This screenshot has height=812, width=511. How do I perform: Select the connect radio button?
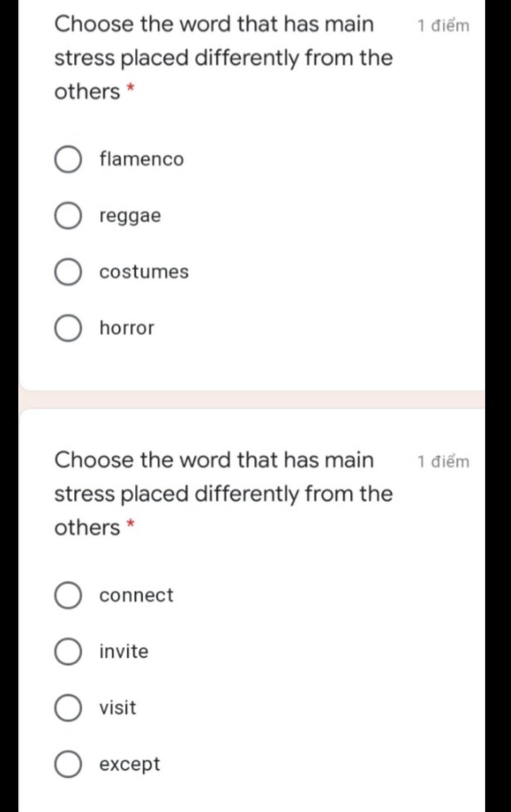[68, 595]
